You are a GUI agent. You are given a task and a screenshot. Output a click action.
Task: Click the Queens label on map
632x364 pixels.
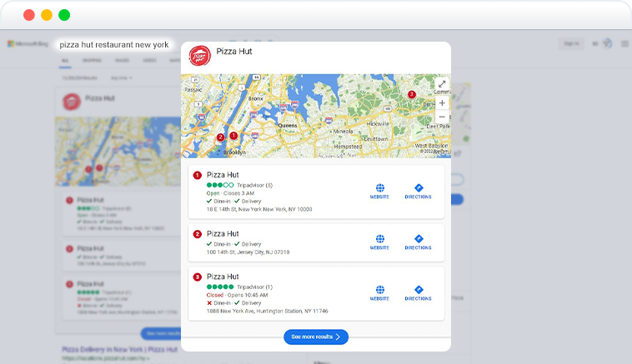(288, 126)
